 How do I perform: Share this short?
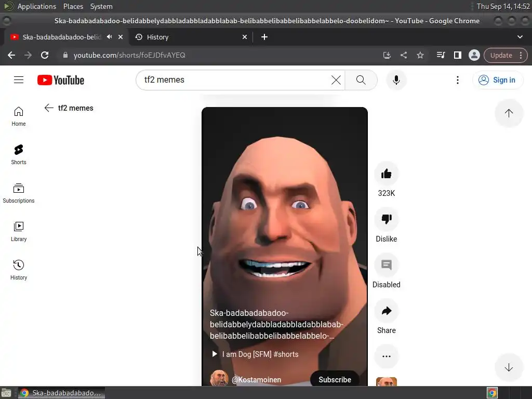pyautogui.click(x=387, y=311)
